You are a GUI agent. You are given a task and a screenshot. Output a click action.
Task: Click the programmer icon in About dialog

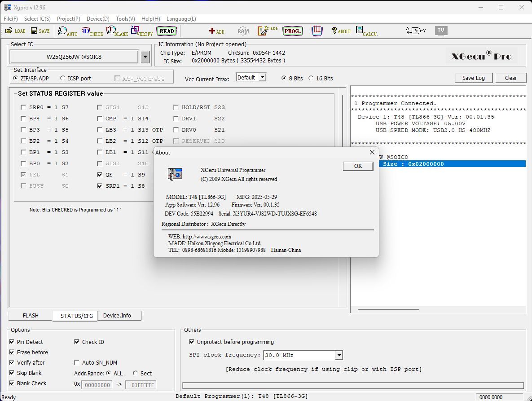click(x=175, y=174)
